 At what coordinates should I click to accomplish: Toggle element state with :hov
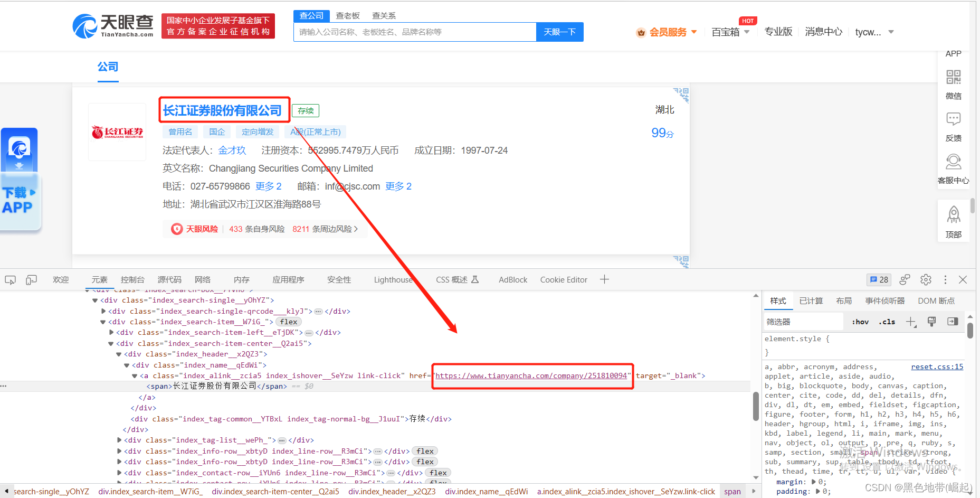[860, 322]
